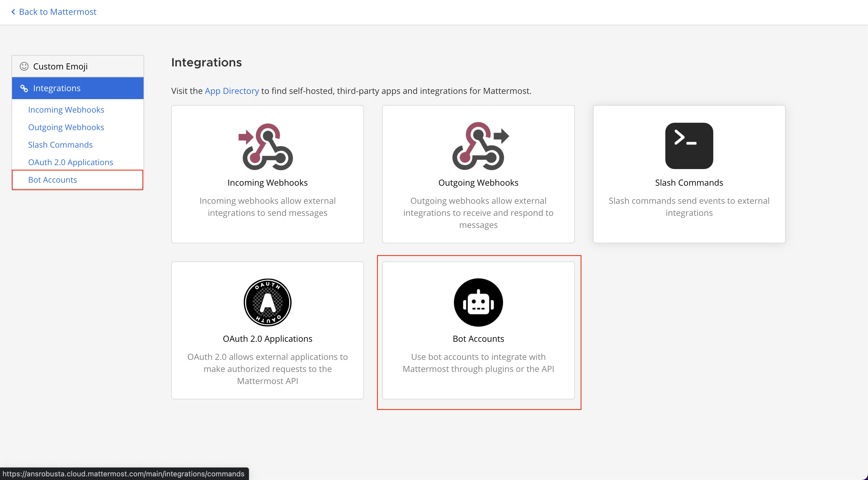
Task: Click the Outgoing Webhooks card title
Action: [x=478, y=182]
